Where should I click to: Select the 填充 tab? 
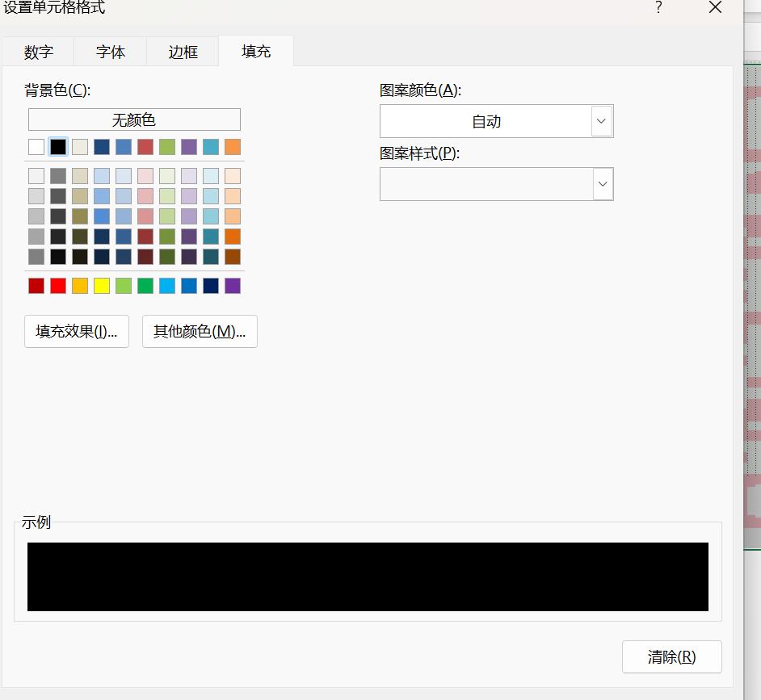256,51
